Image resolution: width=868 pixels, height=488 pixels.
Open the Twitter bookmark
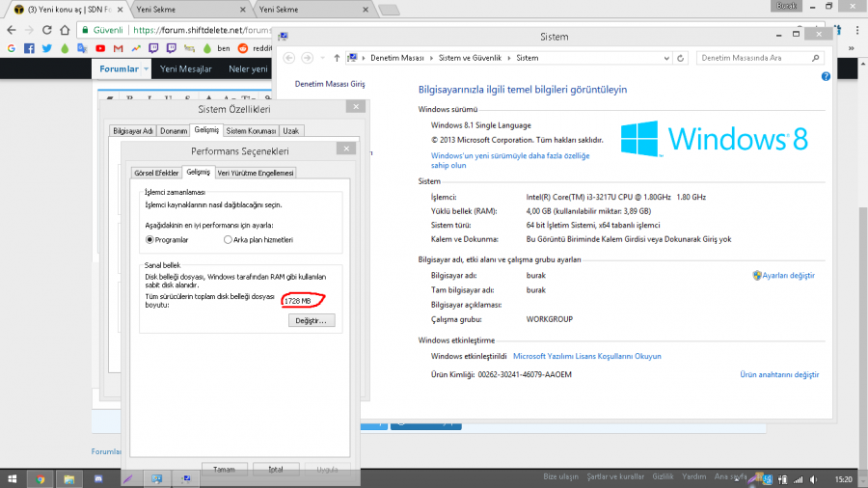point(47,48)
